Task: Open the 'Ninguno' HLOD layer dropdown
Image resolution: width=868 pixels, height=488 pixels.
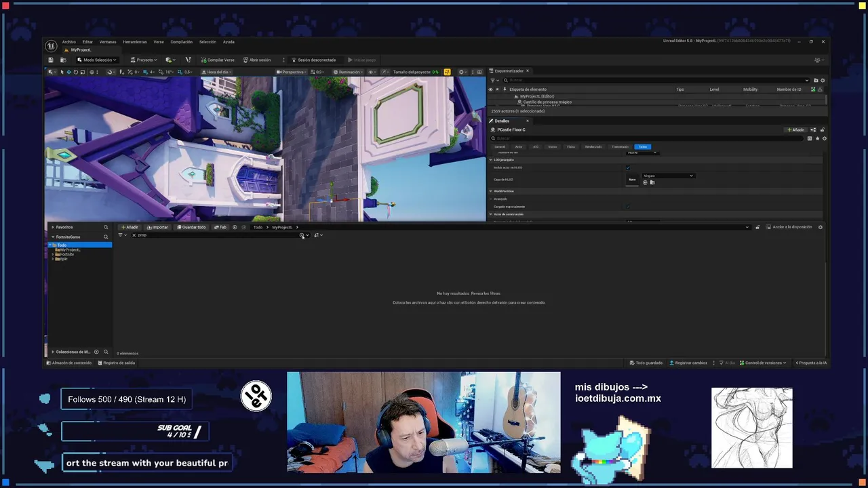Action: pos(668,176)
